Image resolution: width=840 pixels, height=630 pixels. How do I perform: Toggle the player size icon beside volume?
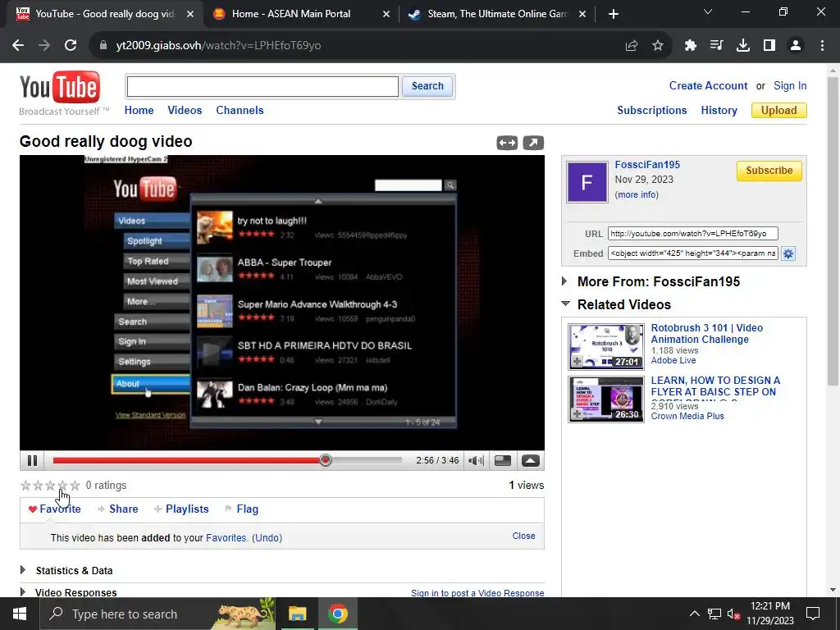click(503, 461)
